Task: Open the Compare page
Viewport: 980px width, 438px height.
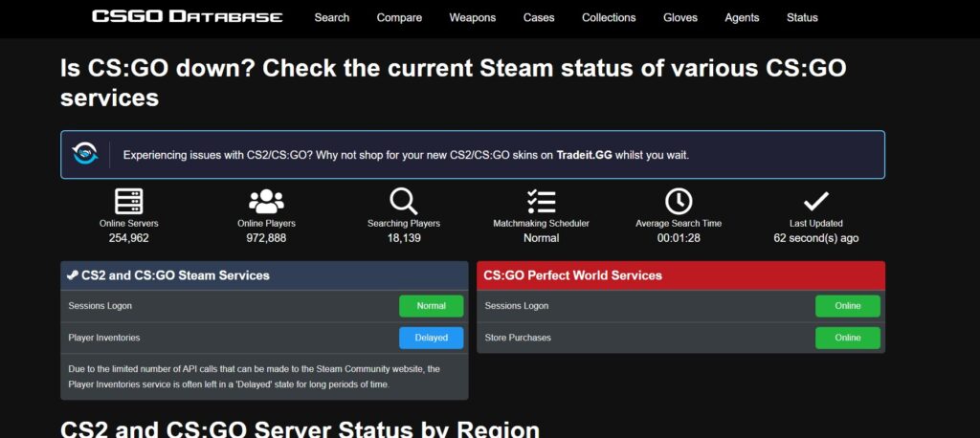Action: (x=399, y=17)
